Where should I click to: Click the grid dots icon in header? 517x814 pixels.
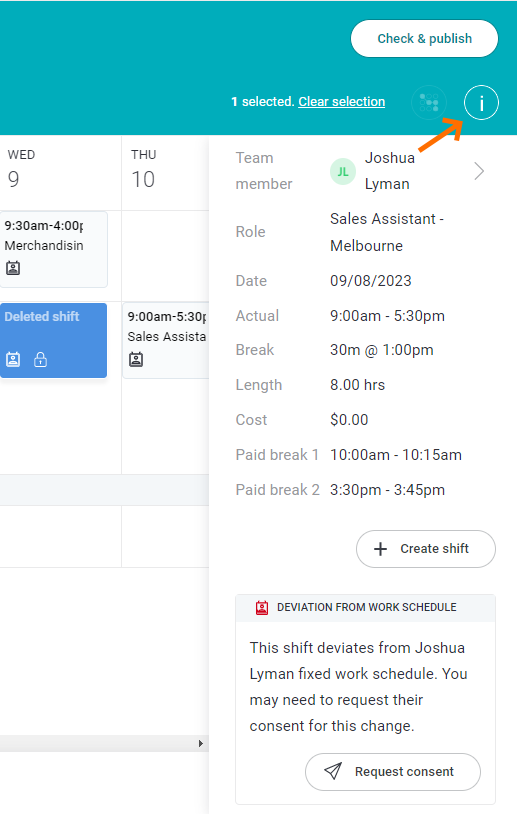429,103
